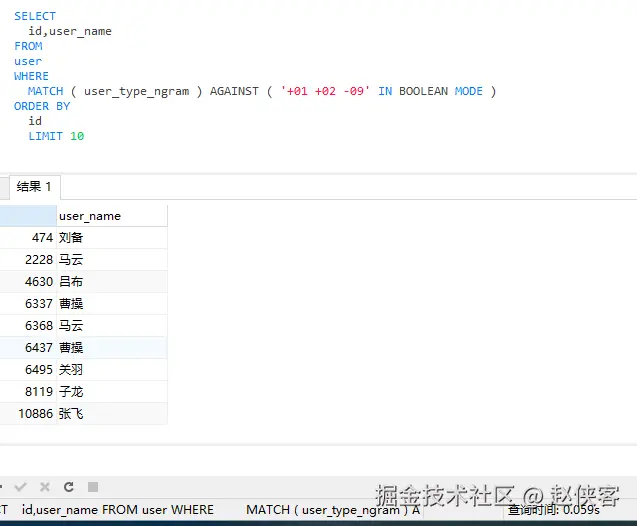
Task: Select the cell with id 10886
Action: click(x=28, y=413)
